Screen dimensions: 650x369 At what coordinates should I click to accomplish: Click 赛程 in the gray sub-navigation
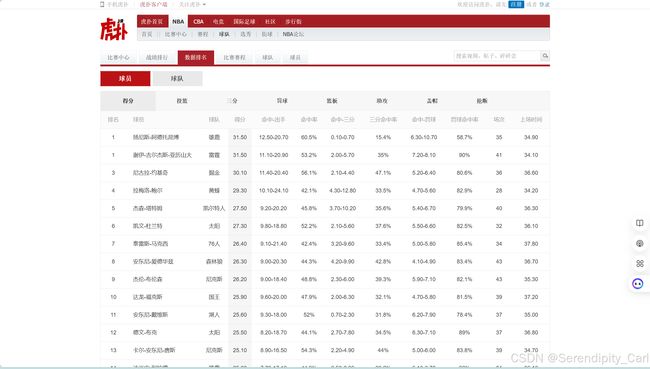tap(203, 34)
